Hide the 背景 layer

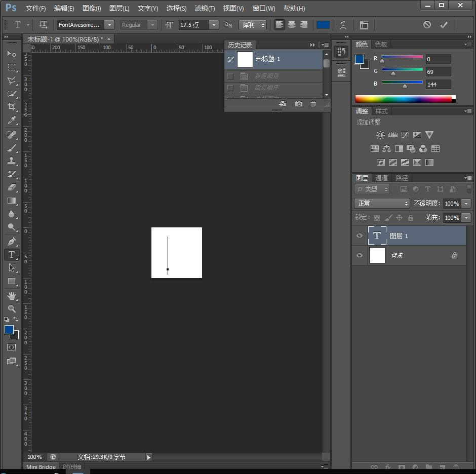(359, 255)
